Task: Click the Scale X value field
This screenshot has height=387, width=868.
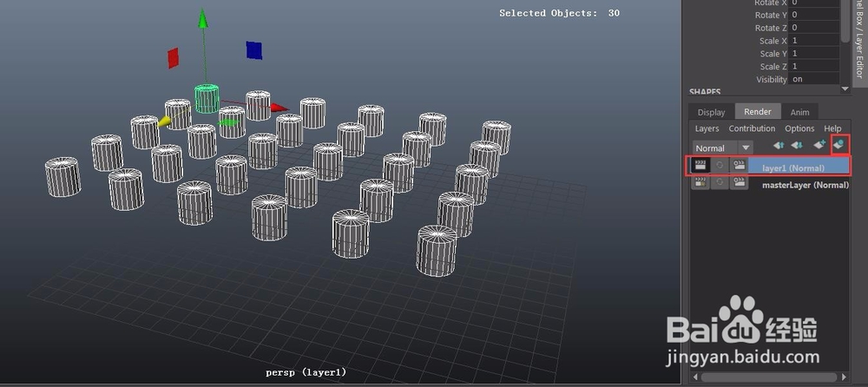Action: pos(814,41)
